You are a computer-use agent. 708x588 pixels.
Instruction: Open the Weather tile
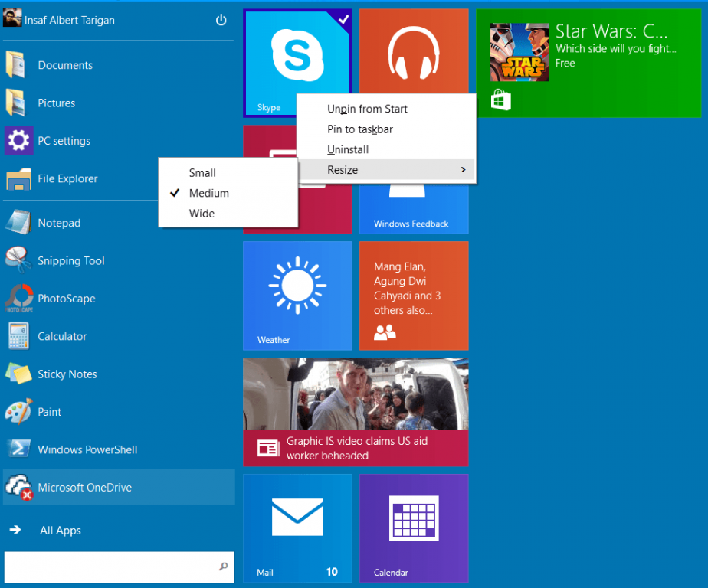[x=297, y=296]
